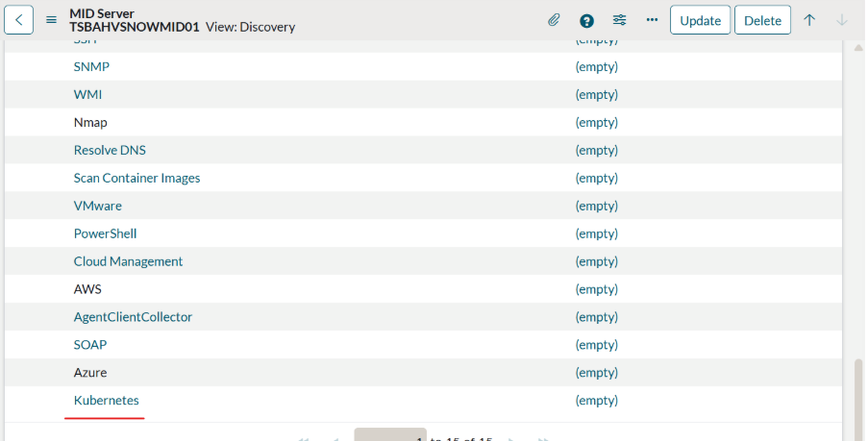Click the (empty) value in Resolve DNS row
The height and width of the screenshot is (441, 868).
596,150
